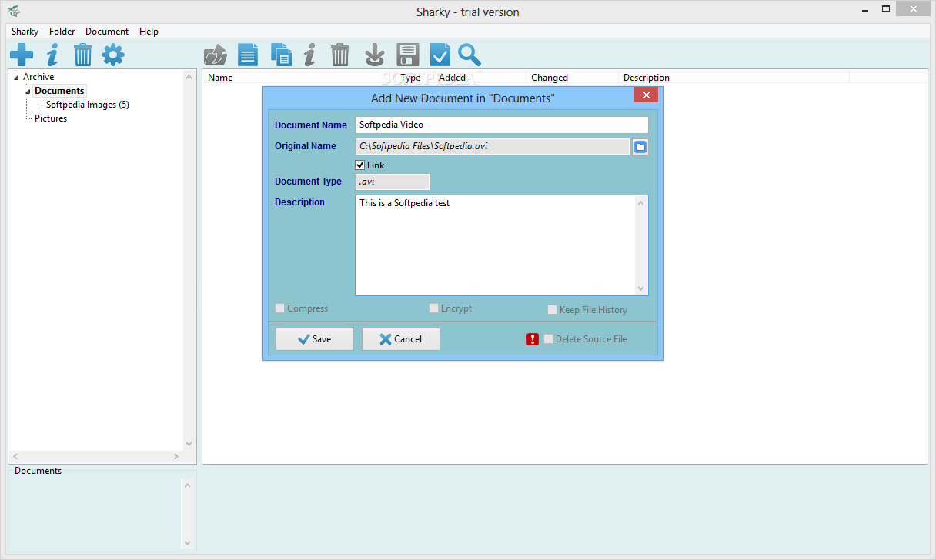Click the blue checkmark document icon
936x560 pixels.
pyautogui.click(x=440, y=55)
